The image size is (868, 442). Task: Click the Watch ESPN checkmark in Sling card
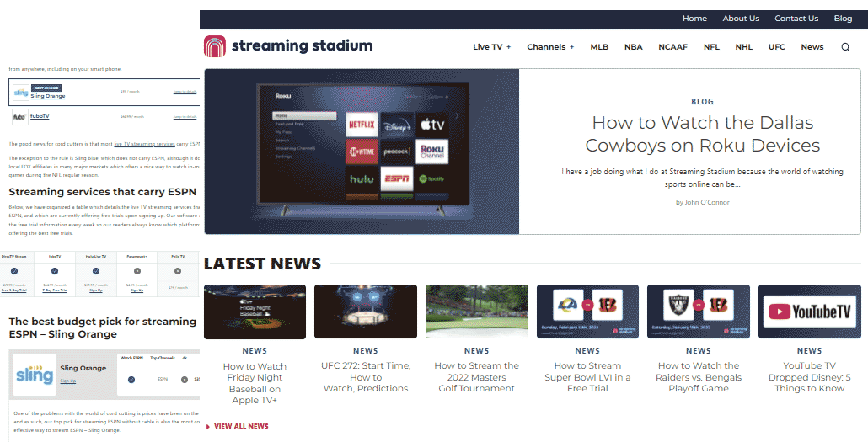(131, 380)
